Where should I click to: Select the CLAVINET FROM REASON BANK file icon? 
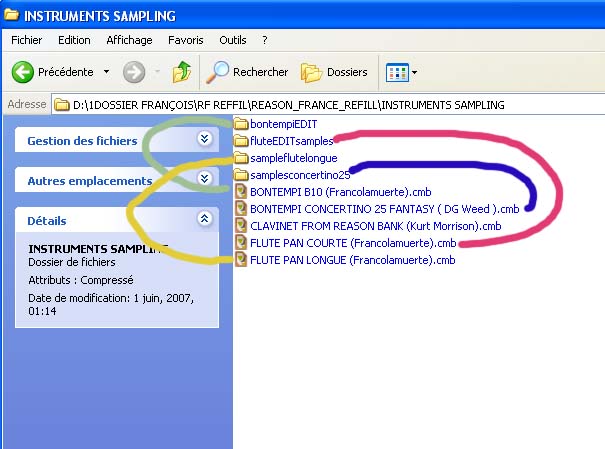point(241,226)
